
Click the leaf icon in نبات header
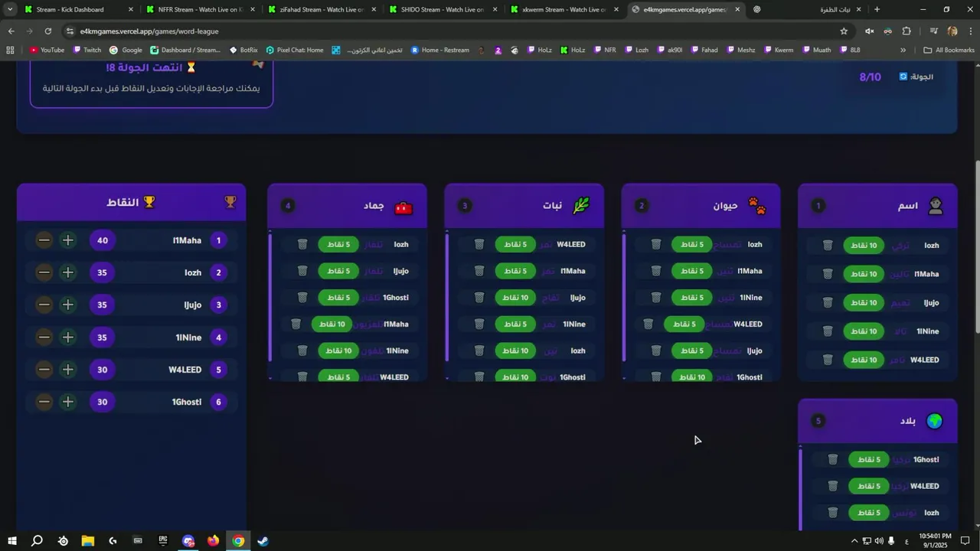581,205
